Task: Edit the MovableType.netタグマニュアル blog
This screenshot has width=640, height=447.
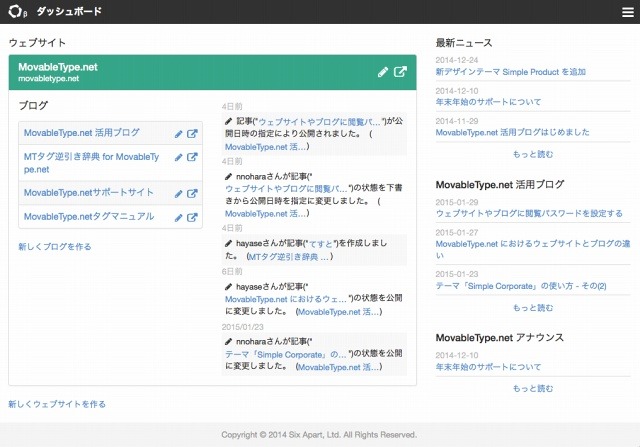Action: tap(178, 218)
